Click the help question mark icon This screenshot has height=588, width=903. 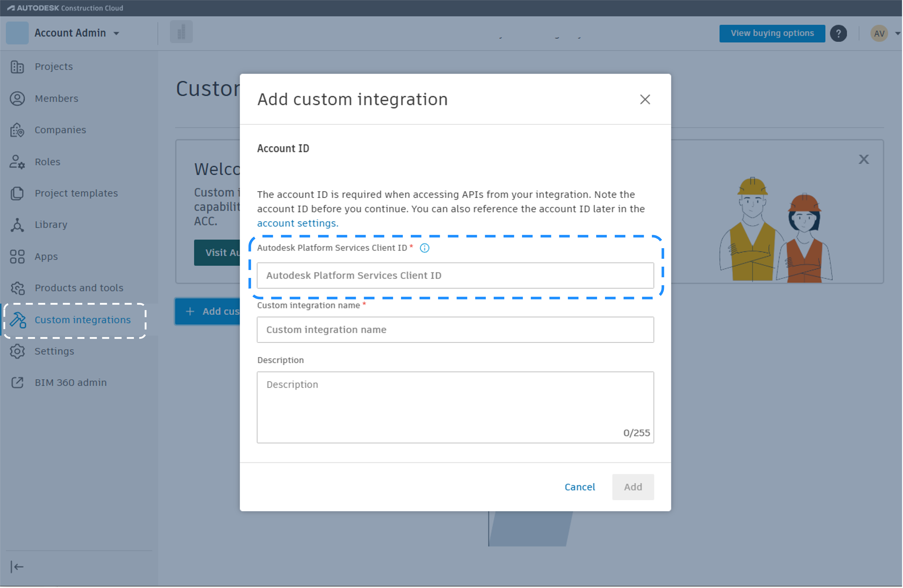point(838,33)
